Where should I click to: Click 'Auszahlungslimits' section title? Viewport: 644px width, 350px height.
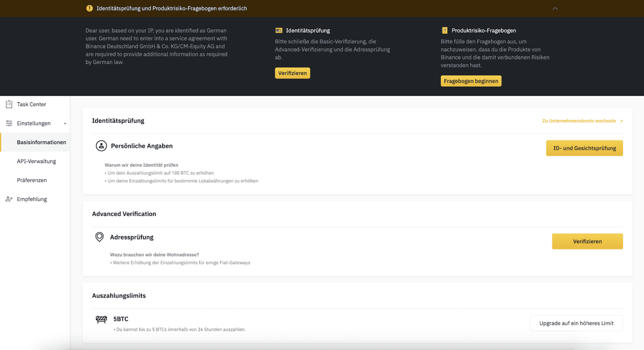point(119,296)
